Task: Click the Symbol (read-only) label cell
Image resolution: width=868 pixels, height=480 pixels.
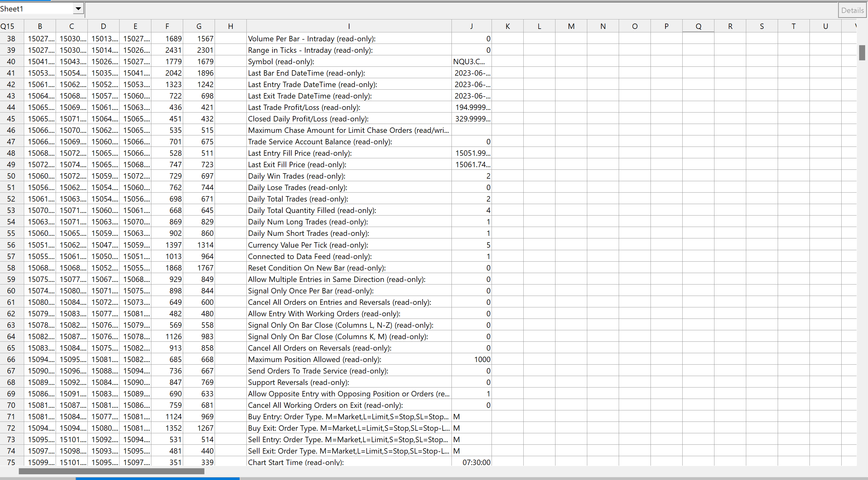Action: tap(349, 62)
